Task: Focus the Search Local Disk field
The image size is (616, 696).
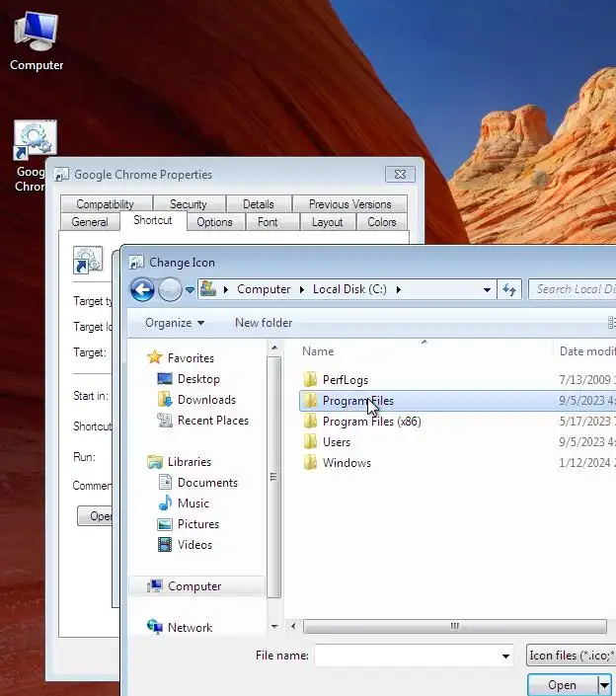Action: click(574, 289)
